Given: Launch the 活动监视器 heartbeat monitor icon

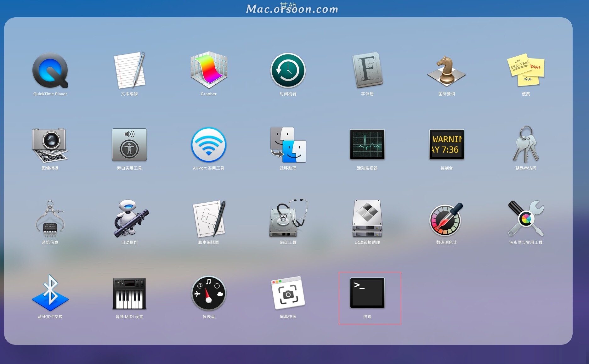Looking at the screenshot, I should point(367,144).
